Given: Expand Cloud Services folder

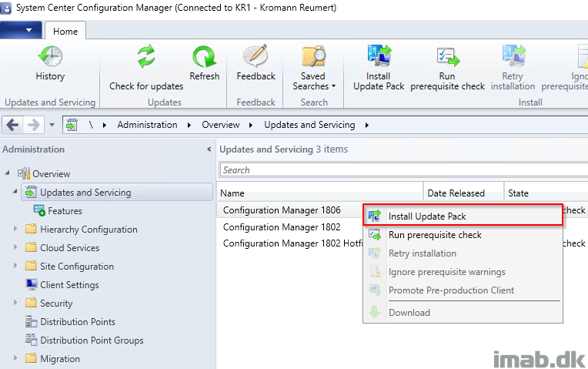Looking at the screenshot, I should [15, 247].
